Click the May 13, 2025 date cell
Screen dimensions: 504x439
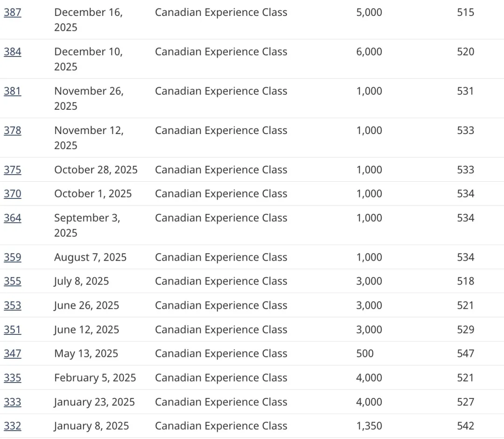pos(86,354)
